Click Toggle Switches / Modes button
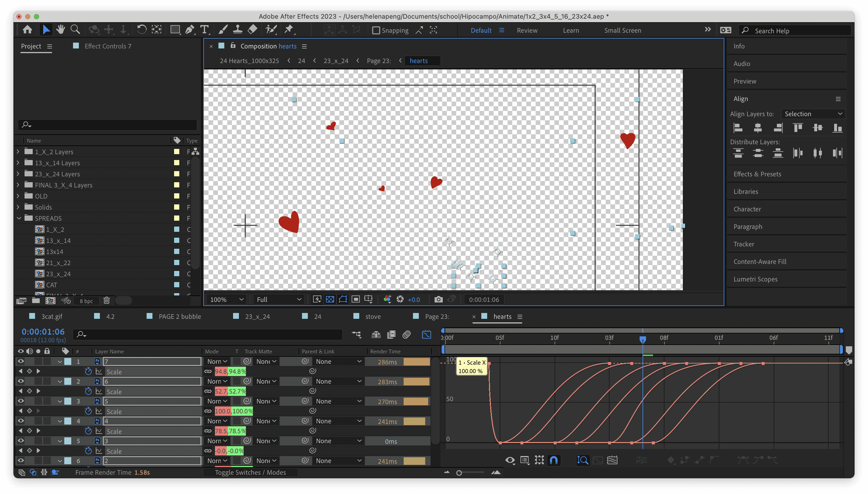Image resolution: width=868 pixels, height=494 pixels. tap(250, 472)
